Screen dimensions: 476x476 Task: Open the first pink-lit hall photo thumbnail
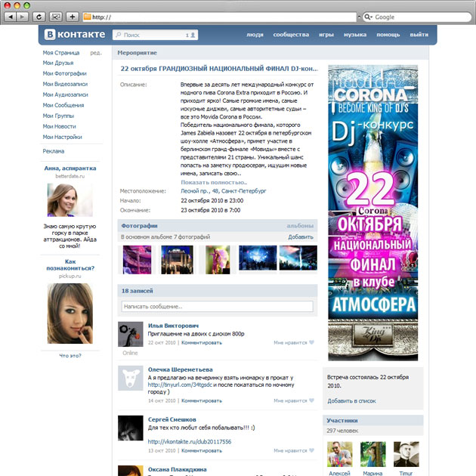pos(137,260)
